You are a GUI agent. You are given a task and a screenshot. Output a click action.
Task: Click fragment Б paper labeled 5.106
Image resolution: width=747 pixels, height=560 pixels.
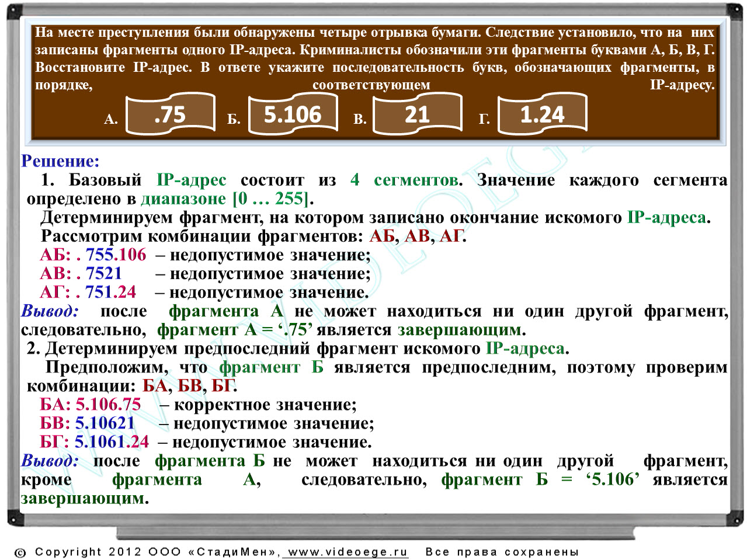pos(293,114)
